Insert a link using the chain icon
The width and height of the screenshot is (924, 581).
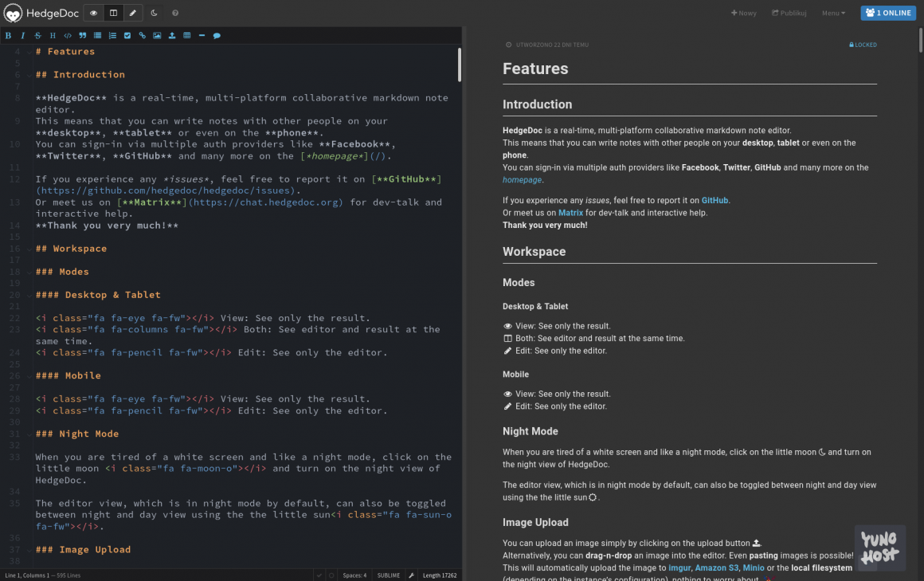(143, 36)
